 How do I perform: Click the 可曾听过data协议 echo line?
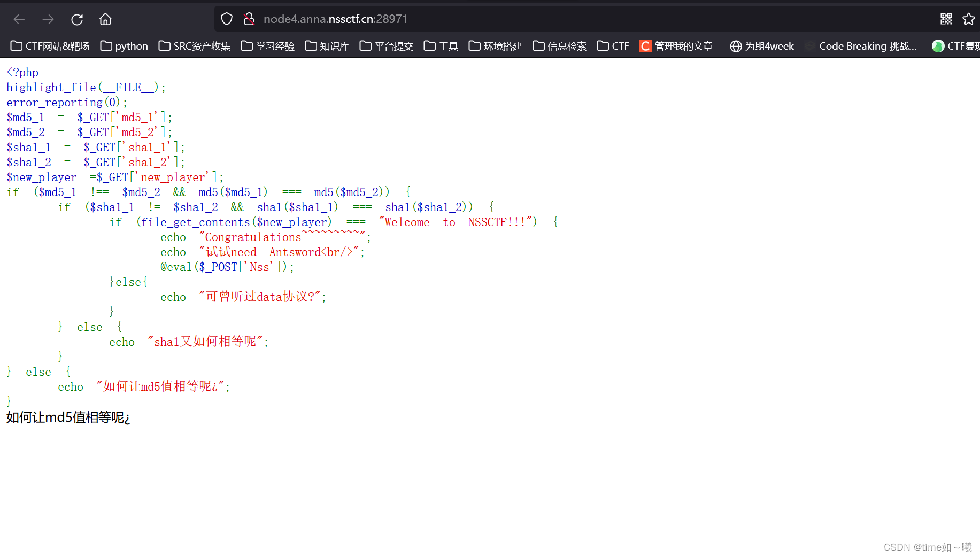[x=243, y=297]
